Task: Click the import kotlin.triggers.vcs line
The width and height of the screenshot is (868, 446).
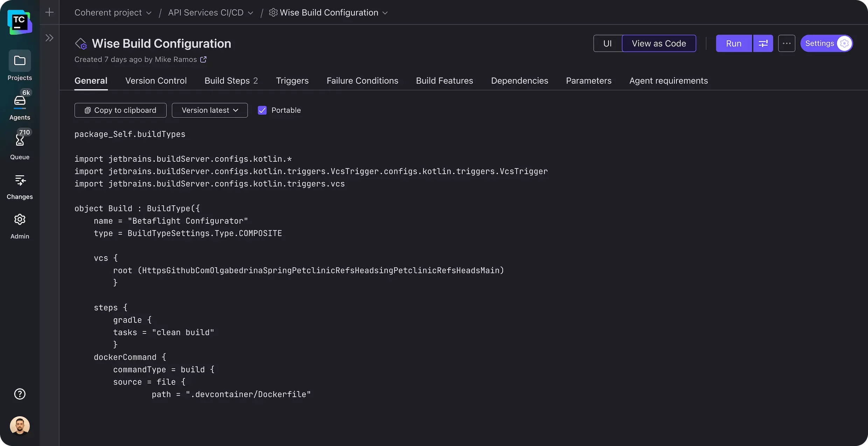Action: tap(210, 184)
